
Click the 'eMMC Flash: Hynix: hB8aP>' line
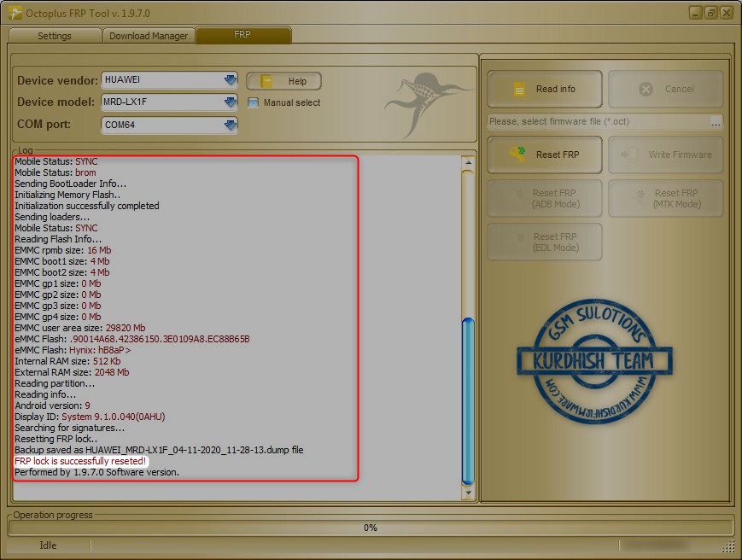73,351
